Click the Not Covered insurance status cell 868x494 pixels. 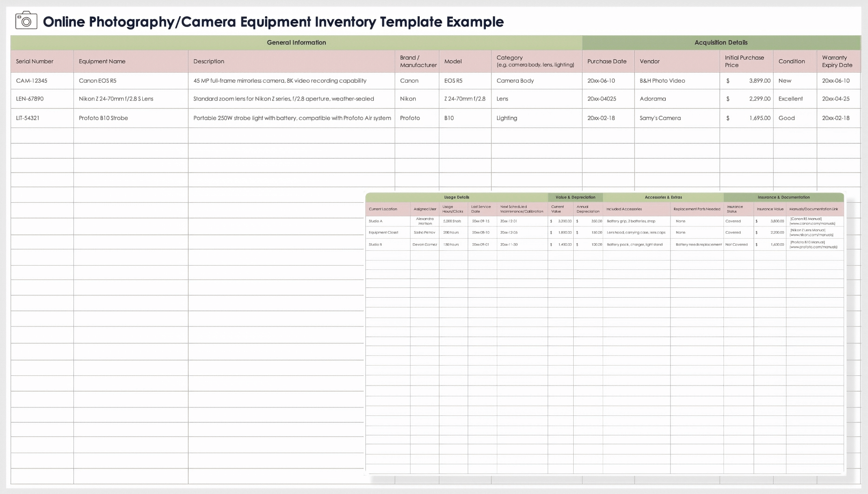[x=736, y=245]
